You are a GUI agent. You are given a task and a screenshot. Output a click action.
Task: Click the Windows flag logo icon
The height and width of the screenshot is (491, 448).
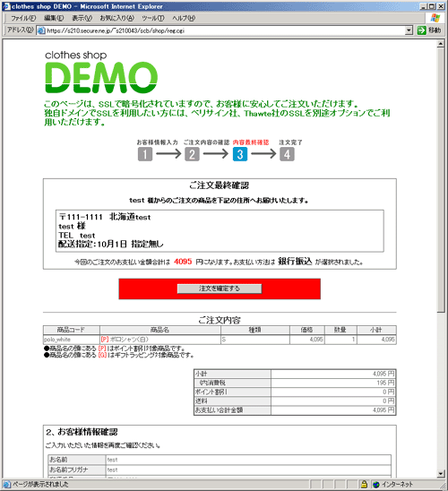pyautogui.click(x=435, y=18)
